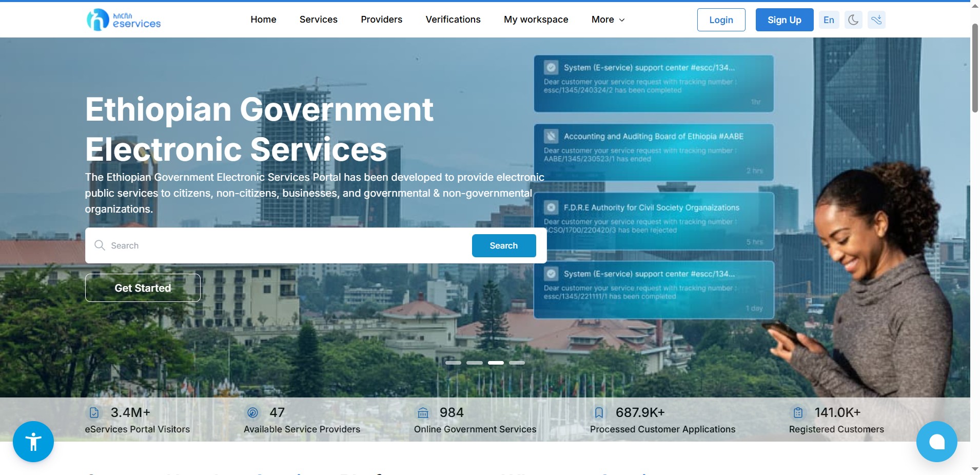This screenshot has width=980, height=475.
Task: Click the eServices Portal Visitors label
Action: [137, 429]
